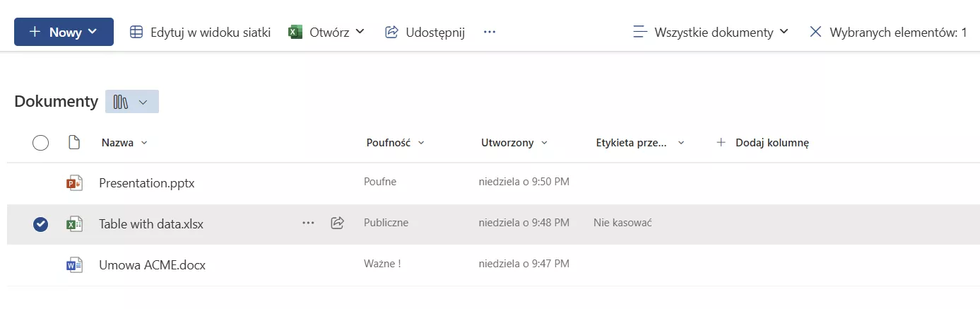The width and height of the screenshot is (980, 309).
Task: Click the Excel icon beside Table with data.xlsx
Action: [74, 224]
